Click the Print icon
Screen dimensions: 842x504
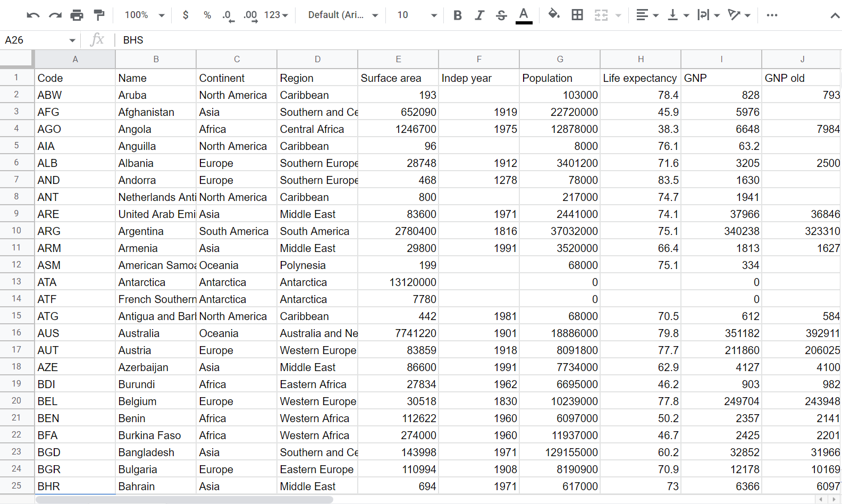[77, 15]
